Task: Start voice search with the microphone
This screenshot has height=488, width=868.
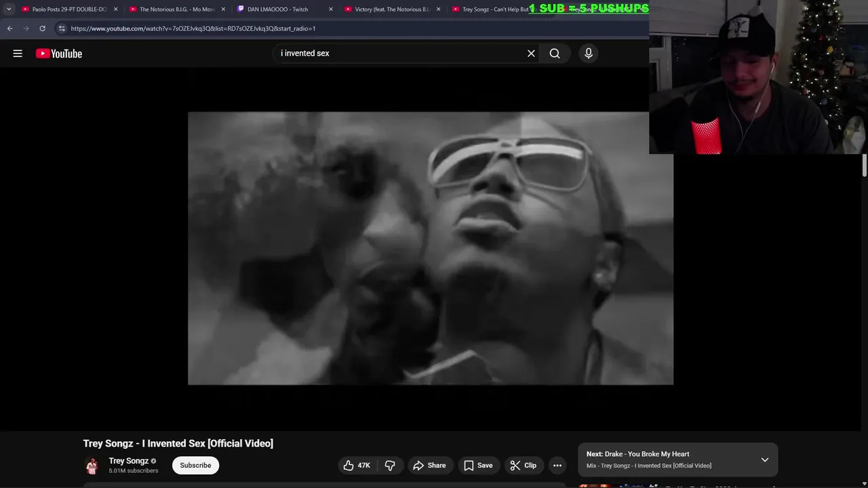Action: (589, 54)
